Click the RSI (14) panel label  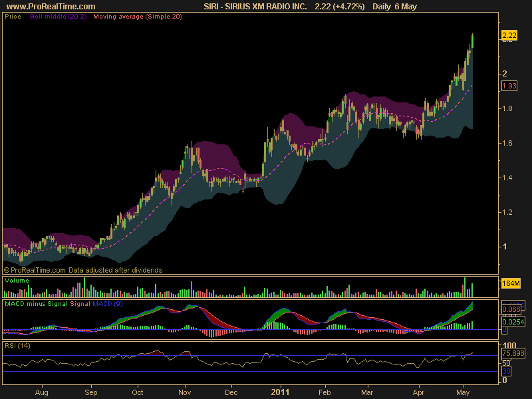(x=17, y=346)
